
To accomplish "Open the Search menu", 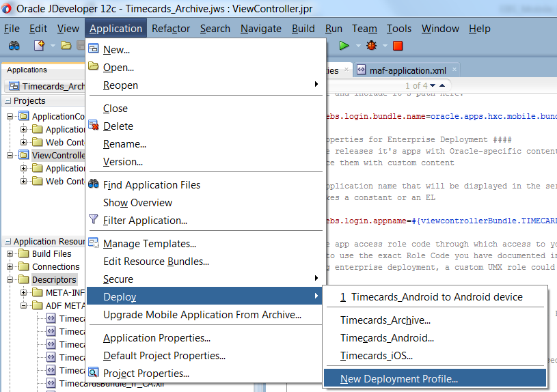I will tap(215, 29).
